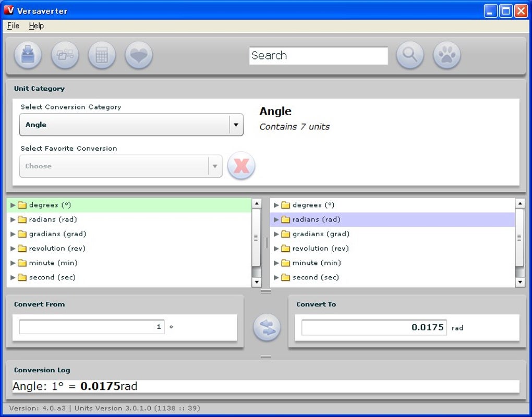
Task: Click the degrees folder icon in right list
Action: pos(286,205)
